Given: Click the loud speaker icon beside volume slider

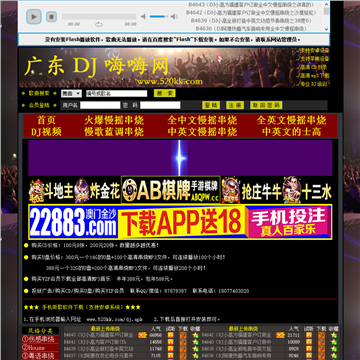Looking at the screenshot, I should pyautogui.click(x=174, y=16).
